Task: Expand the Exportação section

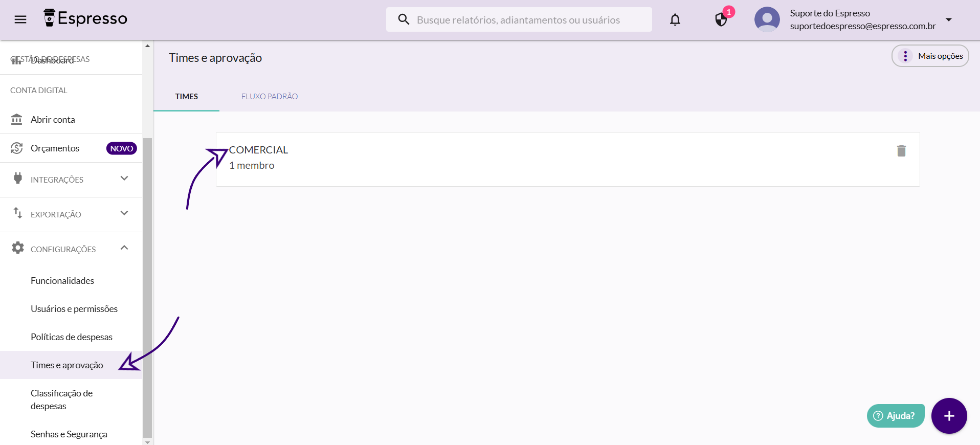Action: coord(71,214)
